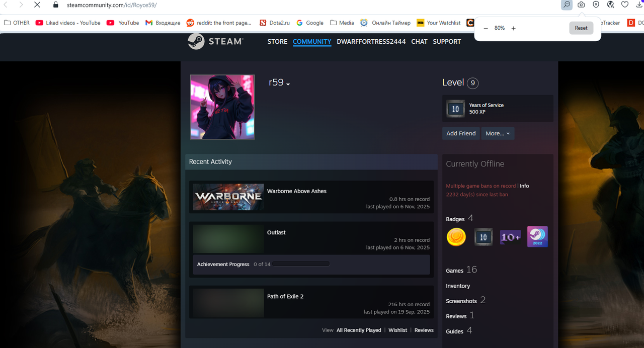Open the OTHER bookmarks folder
The width and height of the screenshot is (644, 348).
click(17, 23)
